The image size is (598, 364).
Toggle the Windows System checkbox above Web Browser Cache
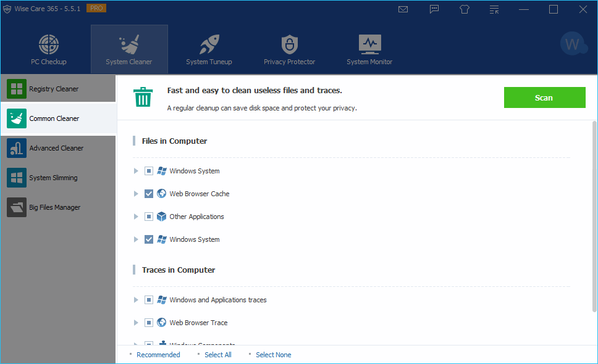pyautogui.click(x=149, y=171)
